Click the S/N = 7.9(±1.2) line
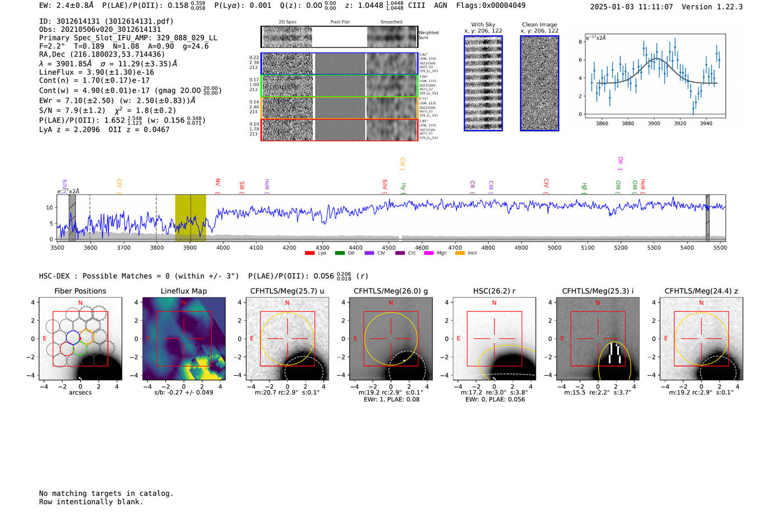 point(72,111)
